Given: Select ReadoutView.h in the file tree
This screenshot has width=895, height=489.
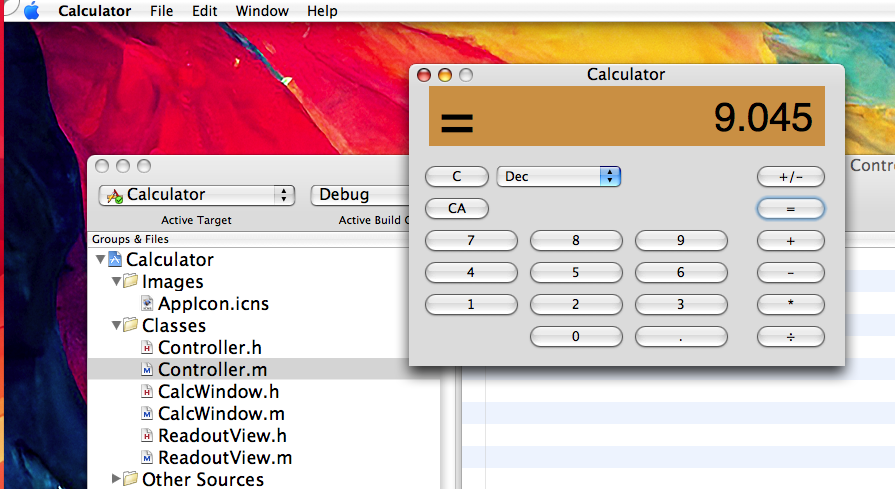Looking at the screenshot, I should pyautogui.click(x=223, y=436).
